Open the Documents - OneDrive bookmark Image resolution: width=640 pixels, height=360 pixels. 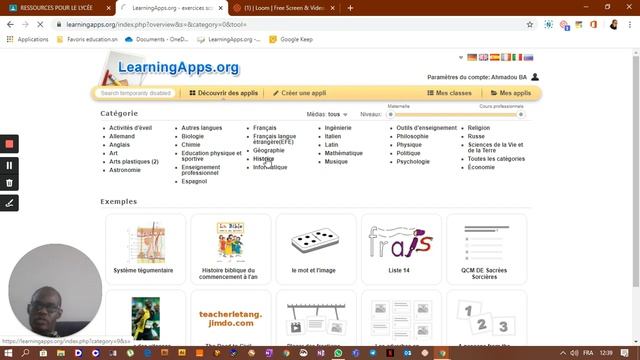pyautogui.click(x=157, y=40)
